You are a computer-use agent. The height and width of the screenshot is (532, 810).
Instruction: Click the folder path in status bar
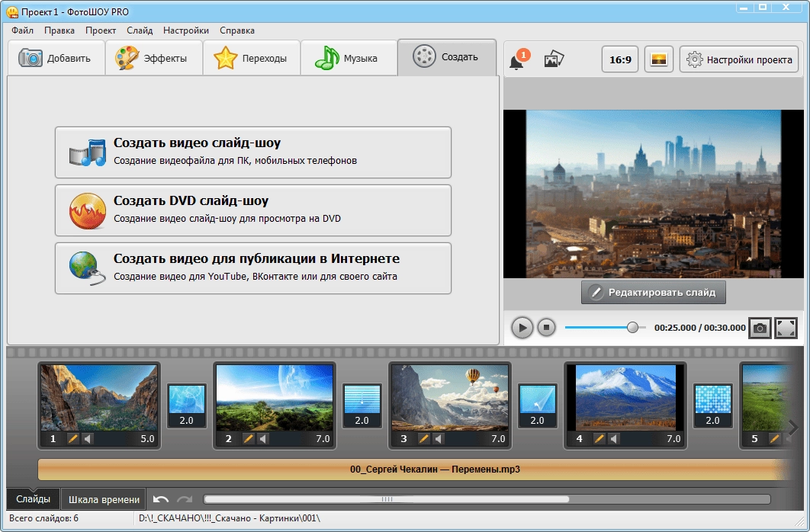click(230, 518)
